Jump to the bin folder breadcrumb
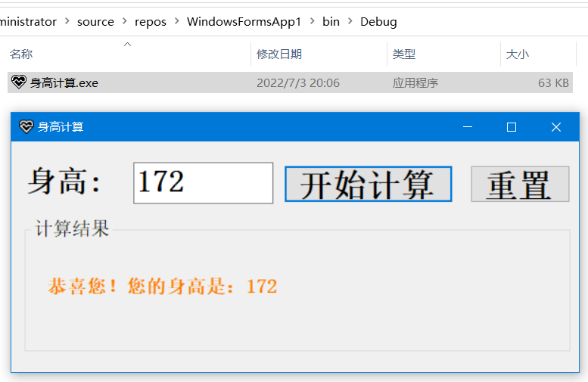The image size is (588, 382). point(331,22)
